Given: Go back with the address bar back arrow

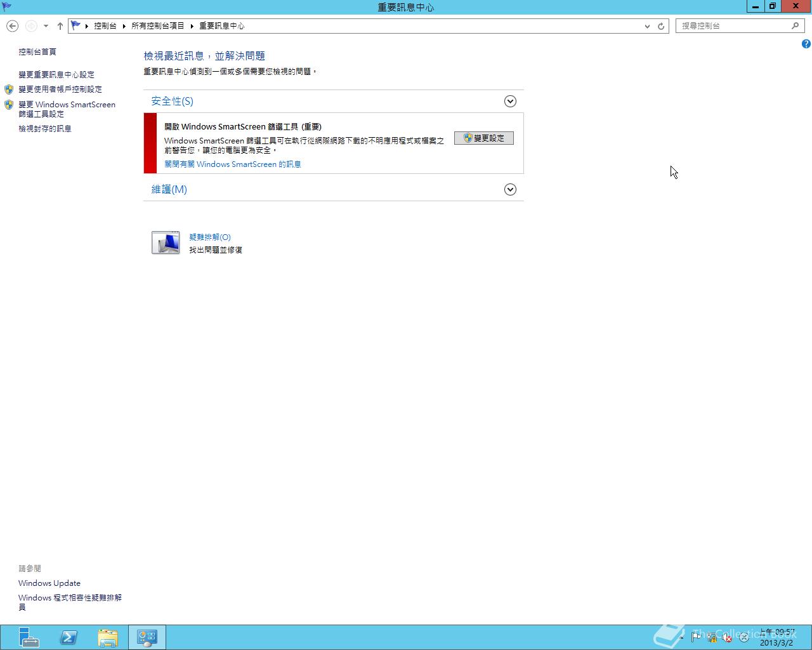Looking at the screenshot, I should pos(12,26).
